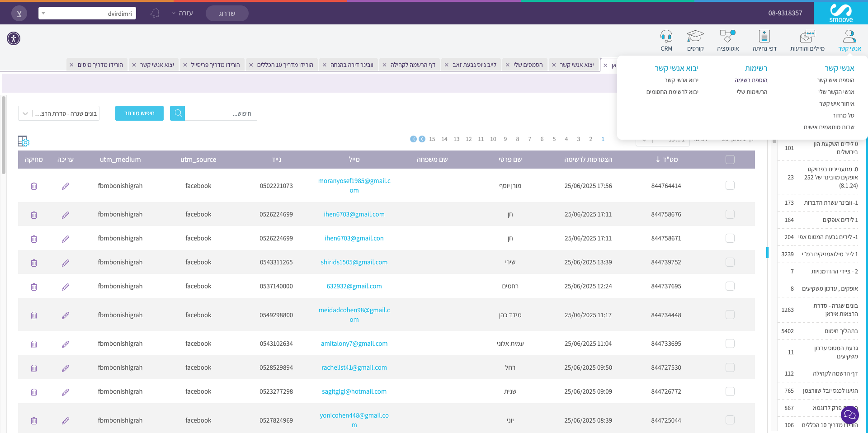The image size is (868, 433).
Task: Open the CRM headset icon
Action: coord(666,36)
